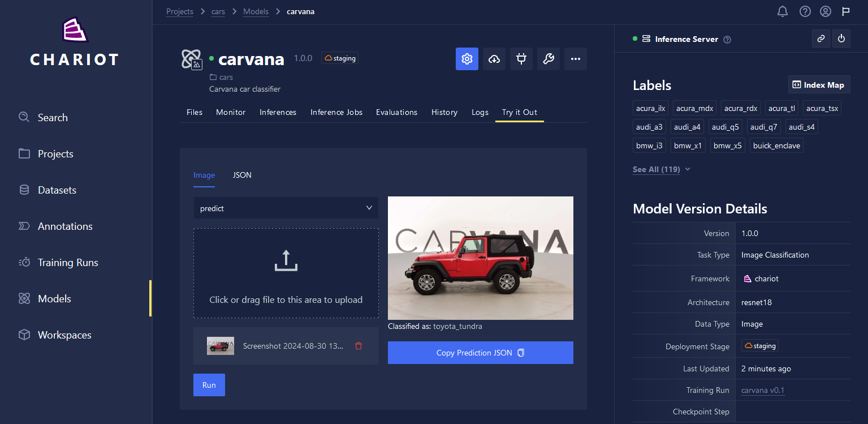Click the bmw_x5 label chip
Screen dimensions: 868x424
(x=728, y=145)
